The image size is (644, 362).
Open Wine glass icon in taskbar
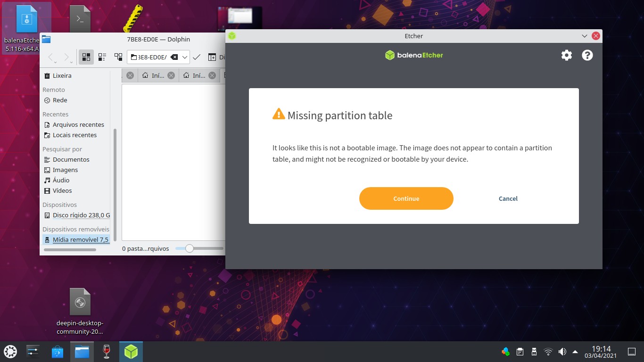[x=107, y=352]
